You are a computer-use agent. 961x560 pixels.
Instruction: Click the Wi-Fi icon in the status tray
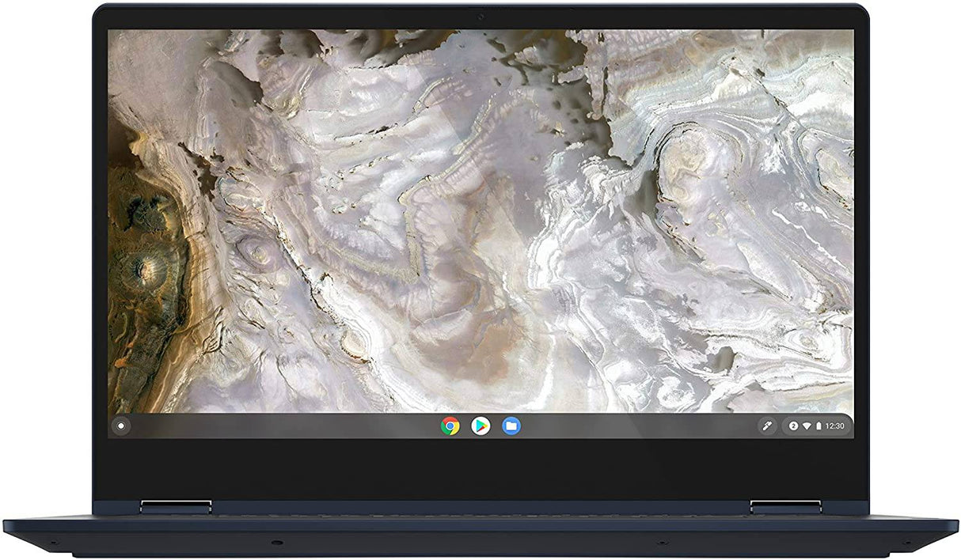pos(808,426)
